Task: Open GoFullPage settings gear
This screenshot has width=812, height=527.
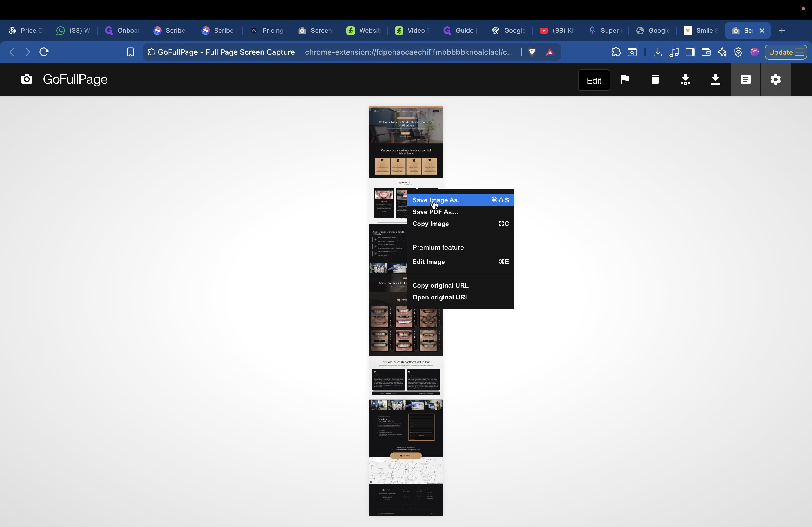Action: [775, 79]
